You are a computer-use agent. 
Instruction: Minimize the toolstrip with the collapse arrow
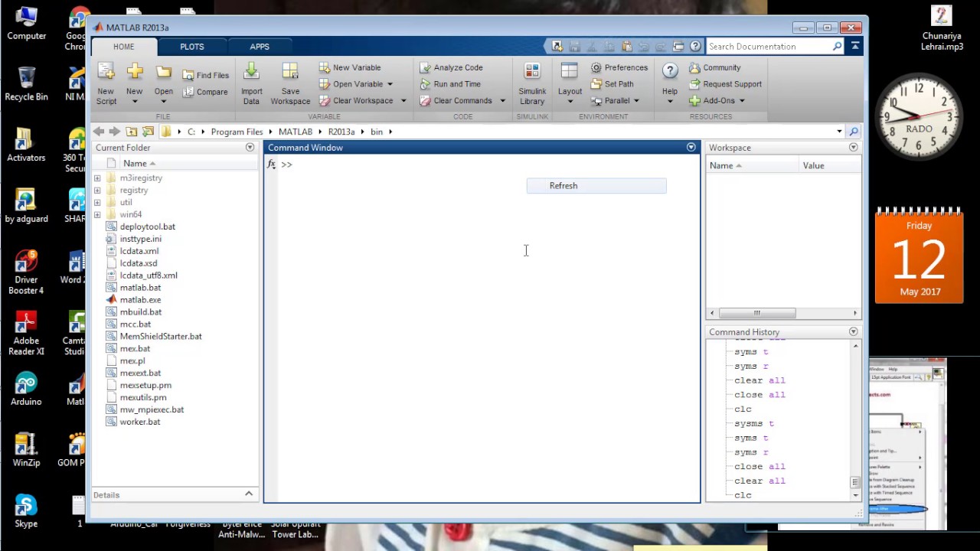pos(855,47)
